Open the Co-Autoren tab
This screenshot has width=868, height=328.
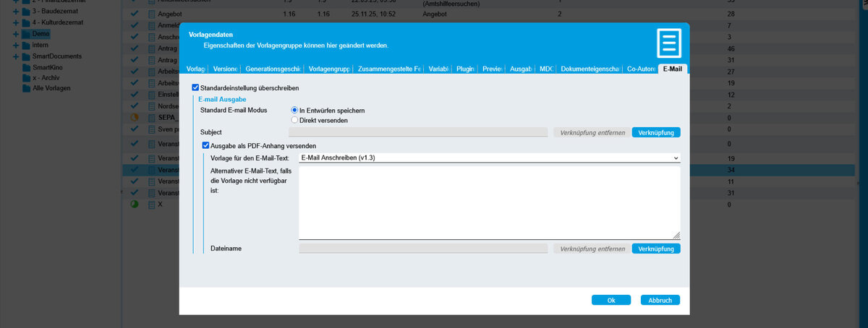(x=641, y=69)
